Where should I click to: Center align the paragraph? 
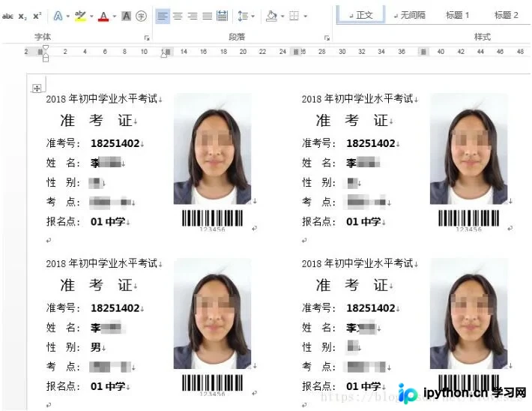178,16
